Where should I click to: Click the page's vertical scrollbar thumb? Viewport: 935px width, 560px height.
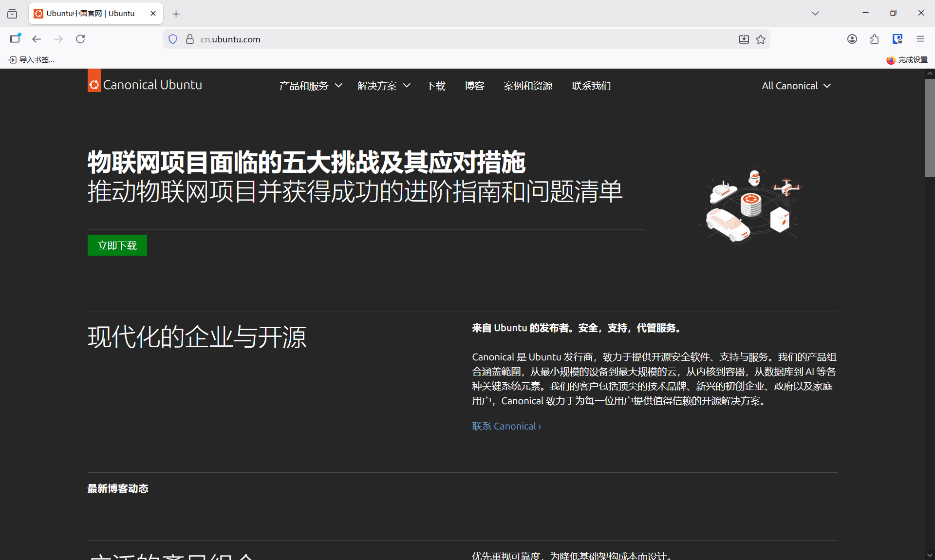click(x=930, y=128)
